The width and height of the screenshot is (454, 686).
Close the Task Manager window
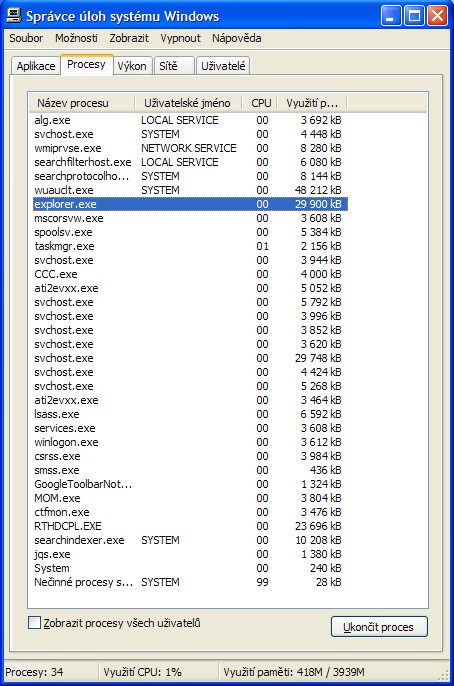point(437,16)
